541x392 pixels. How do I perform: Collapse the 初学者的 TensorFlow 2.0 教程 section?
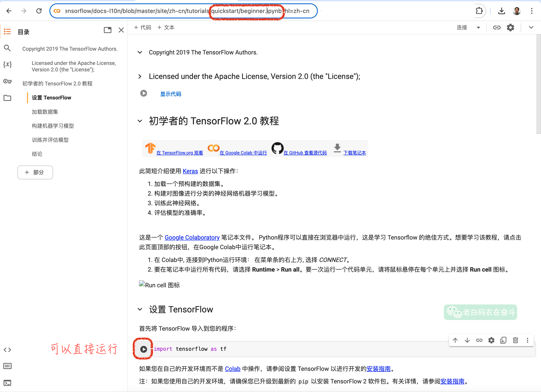coord(140,121)
